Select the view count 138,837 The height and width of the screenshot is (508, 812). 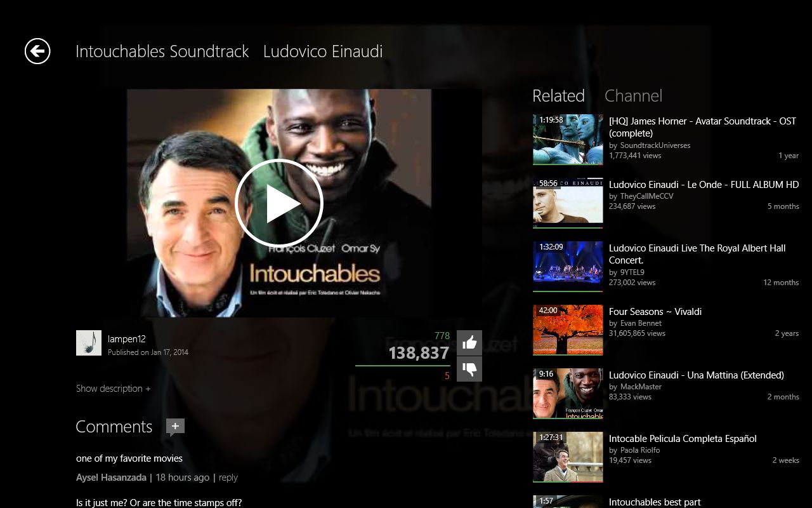[419, 353]
